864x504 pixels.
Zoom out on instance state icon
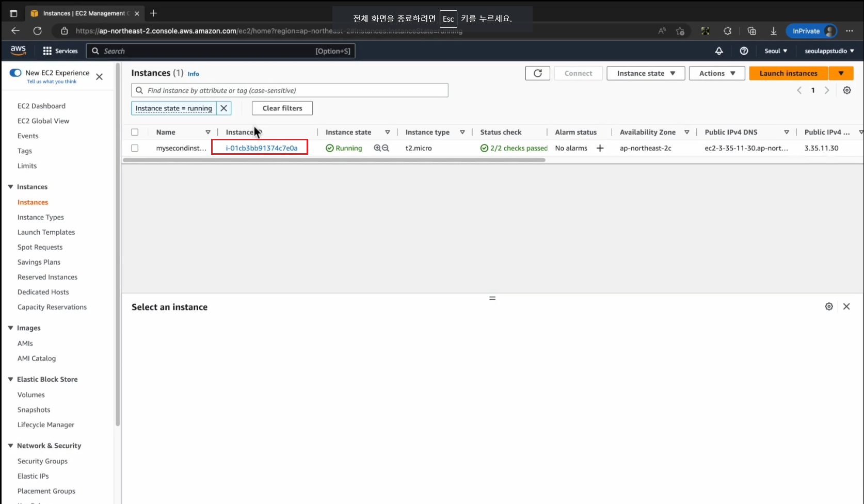tap(386, 148)
